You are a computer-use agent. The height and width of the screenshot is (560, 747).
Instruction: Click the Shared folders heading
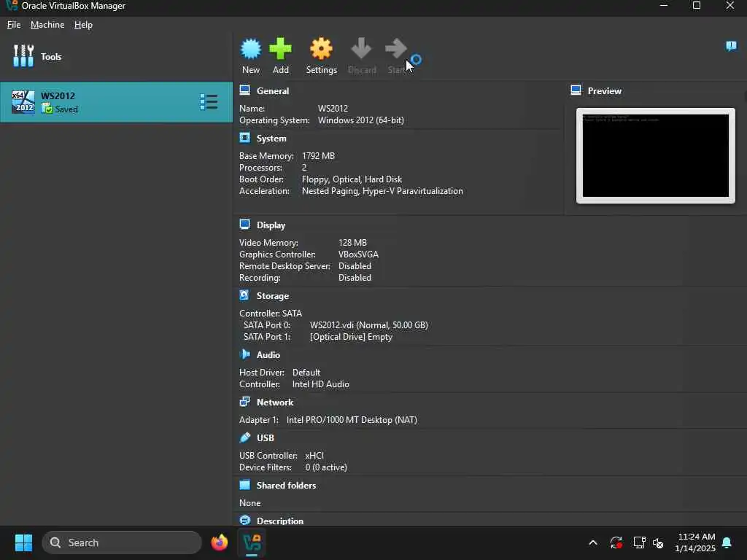(286, 486)
